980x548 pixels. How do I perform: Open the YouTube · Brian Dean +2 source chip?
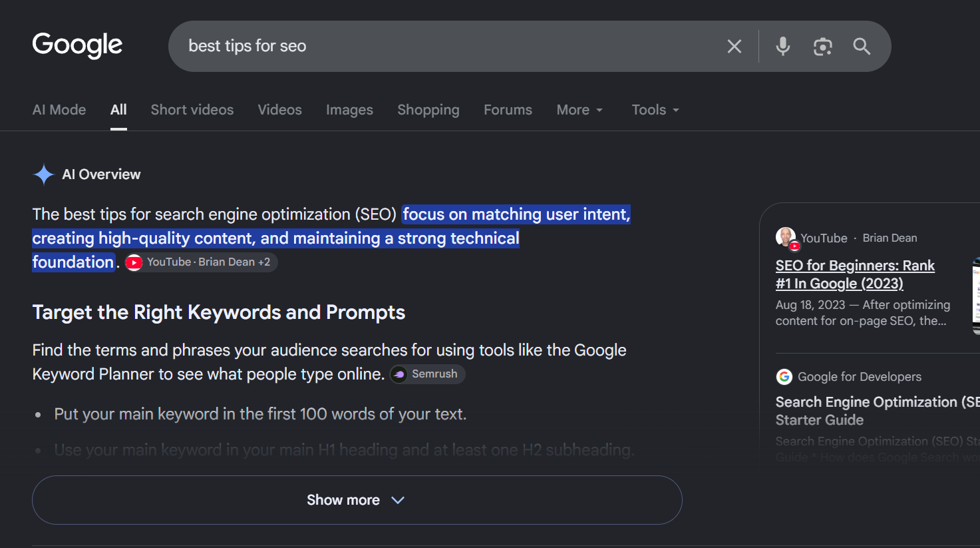[201, 262]
